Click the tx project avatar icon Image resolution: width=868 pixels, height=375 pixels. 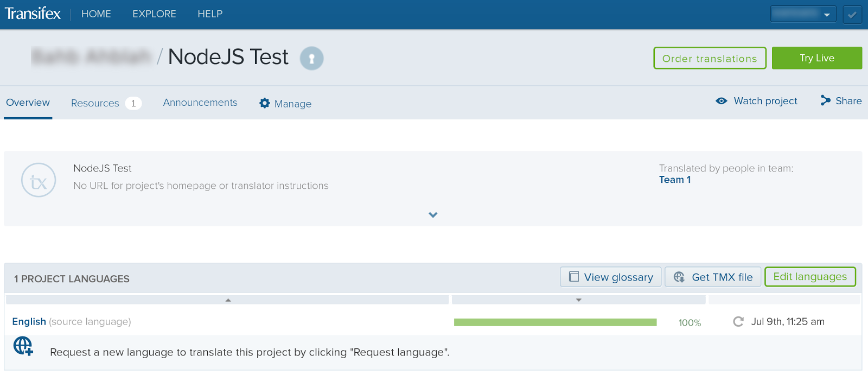tap(39, 180)
